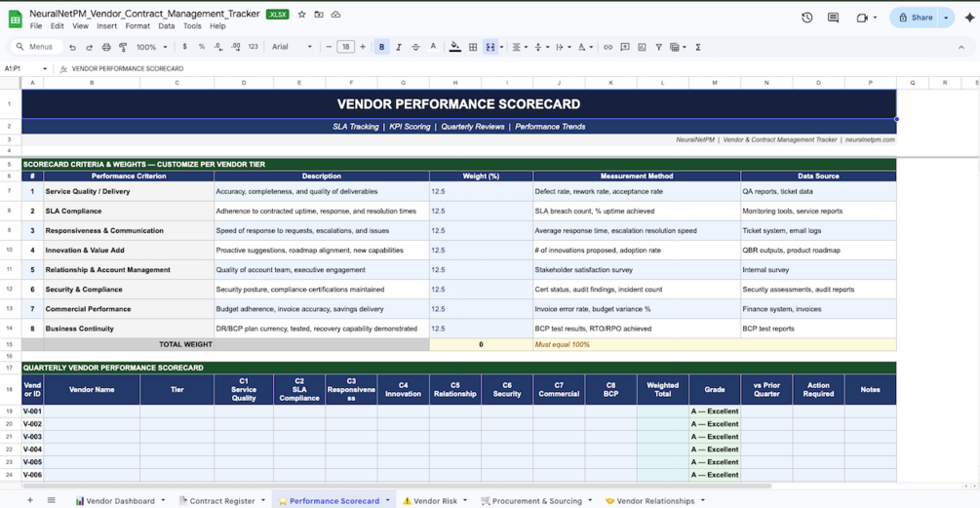Image resolution: width=980 pixels, height=508 pixels.
Task: Expand merge cells options arrow
Action: (501, 47)
